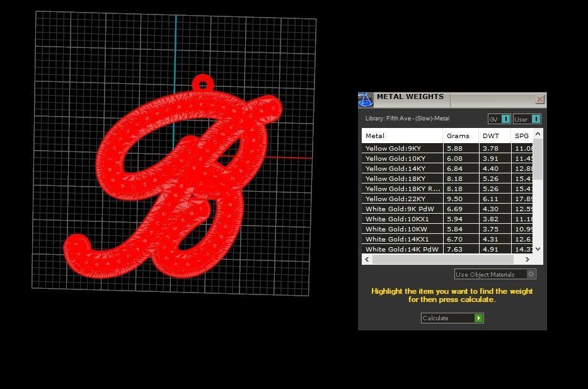Toggle the User library switch
Viewport: 588px width, 389px height.
point(527,119)
